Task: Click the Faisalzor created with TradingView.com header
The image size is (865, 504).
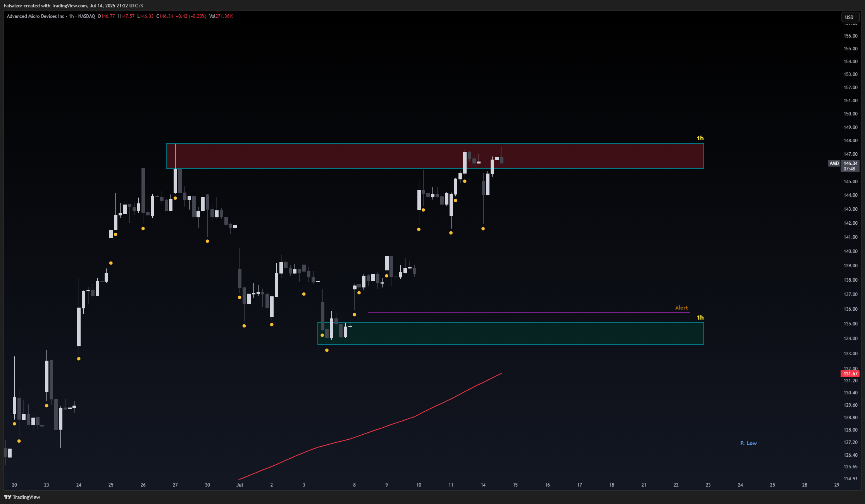Action: pos(73,6)
